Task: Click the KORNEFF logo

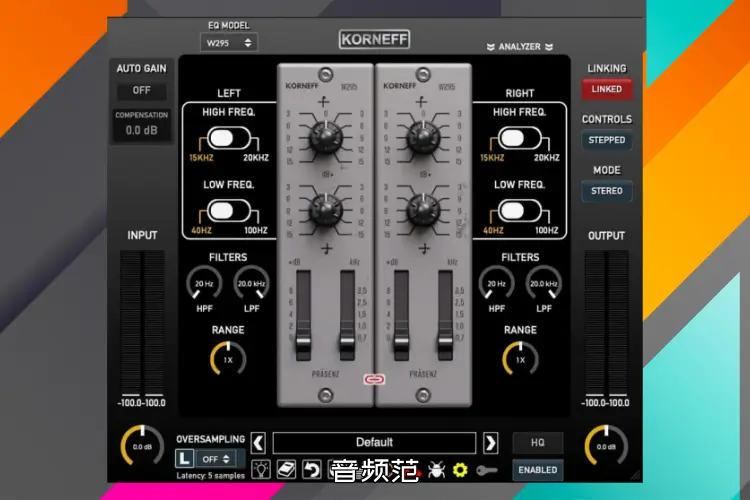Action: [x=374, y=39]
